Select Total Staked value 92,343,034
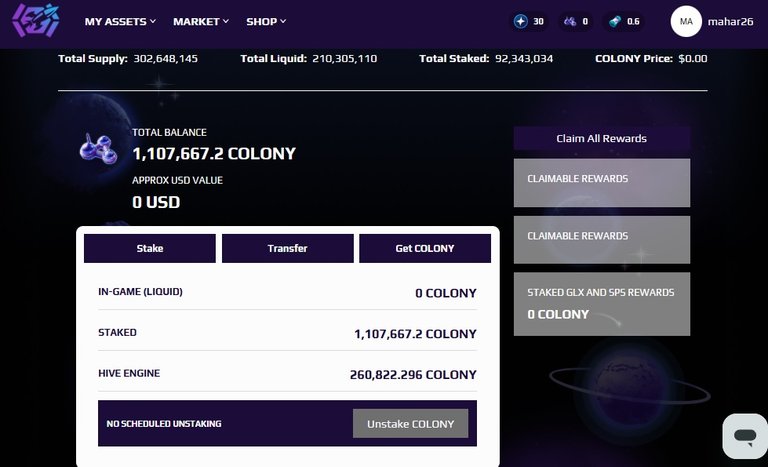The height and width of the screenshot is (467, 768). [x=524, y=58]
